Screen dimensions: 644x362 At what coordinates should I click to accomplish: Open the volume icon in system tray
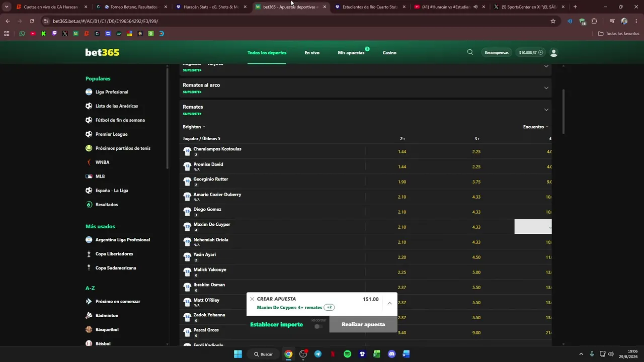(x=611, y=354)
